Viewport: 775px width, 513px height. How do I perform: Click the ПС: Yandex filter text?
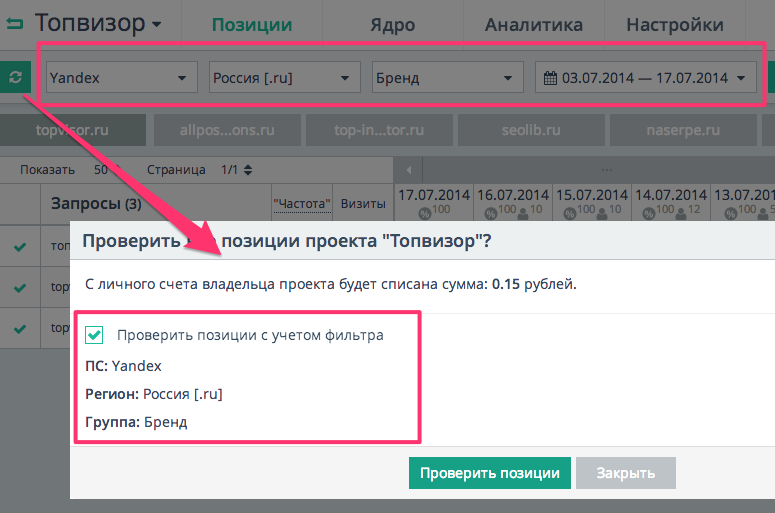(123, 366)
